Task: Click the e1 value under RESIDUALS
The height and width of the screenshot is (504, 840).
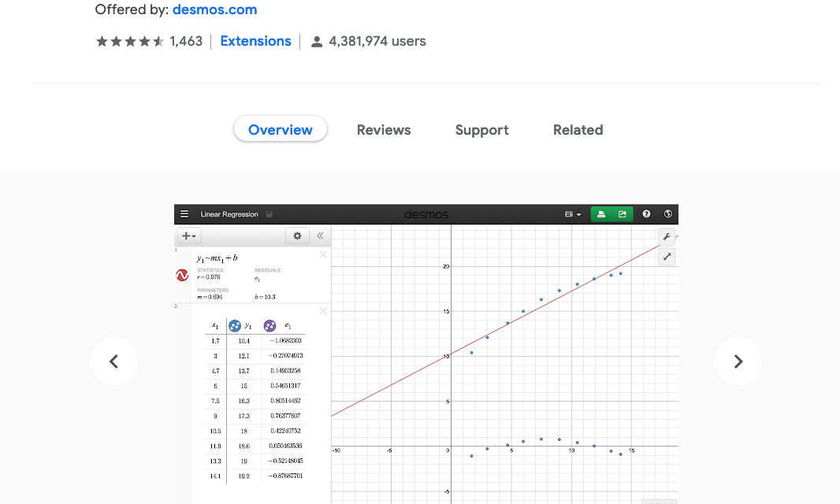Action: click(257, 279)
